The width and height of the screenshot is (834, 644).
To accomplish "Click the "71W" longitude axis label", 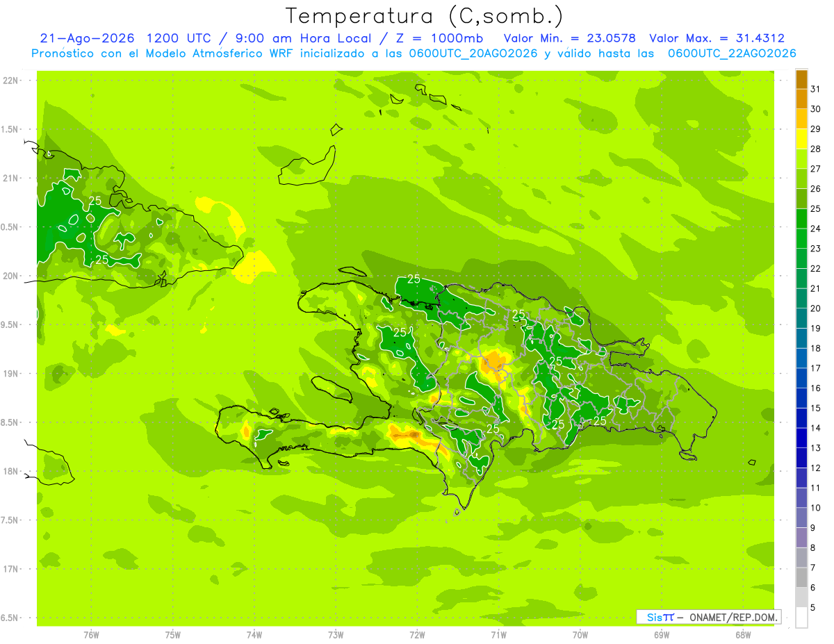I will (x=498, y=634).
